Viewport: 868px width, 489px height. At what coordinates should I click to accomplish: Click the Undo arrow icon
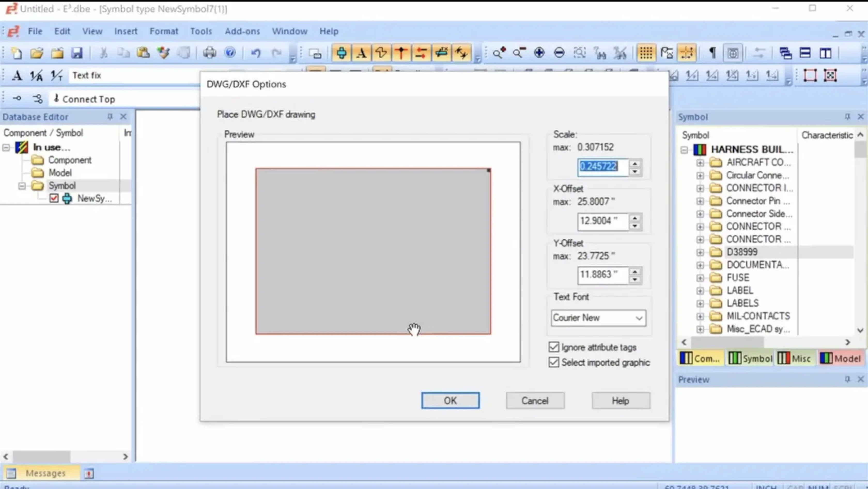coord(256,53)
